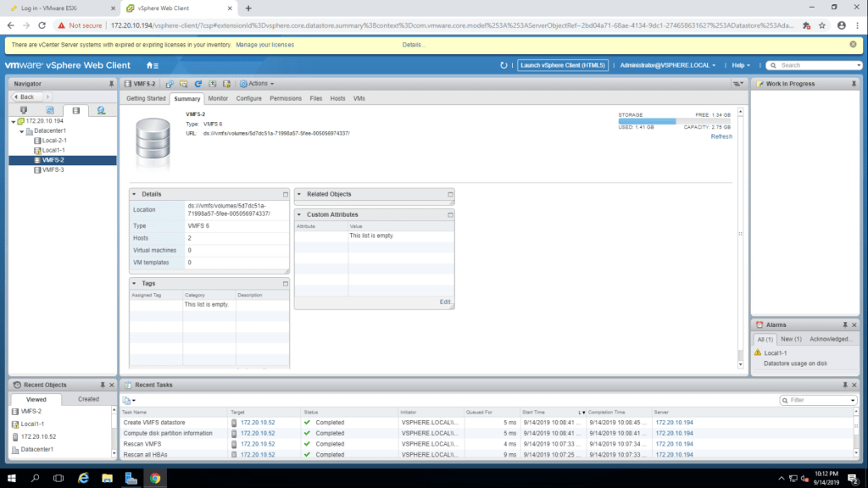Open the Actions dropdown menu
This screenshot has width=868, height=488.
point(256,84)
